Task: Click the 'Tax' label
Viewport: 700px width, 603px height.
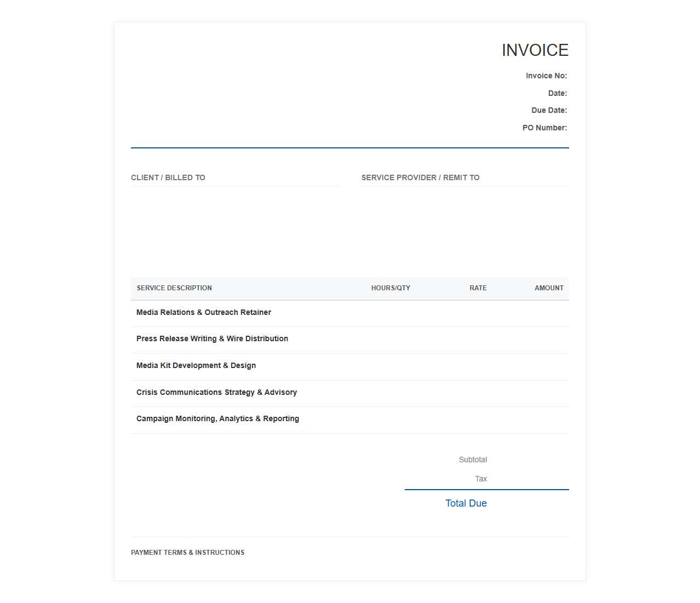Action: [481, 479]
